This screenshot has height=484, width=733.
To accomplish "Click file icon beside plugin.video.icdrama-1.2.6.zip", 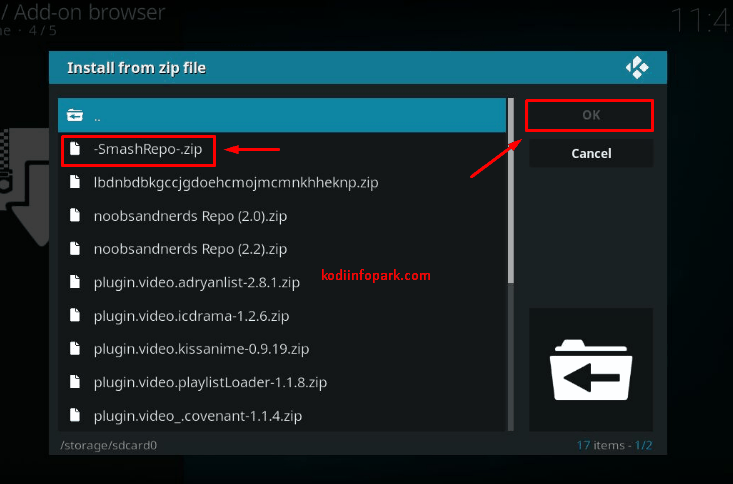I will pyautogui.click(x=75, y=315).
